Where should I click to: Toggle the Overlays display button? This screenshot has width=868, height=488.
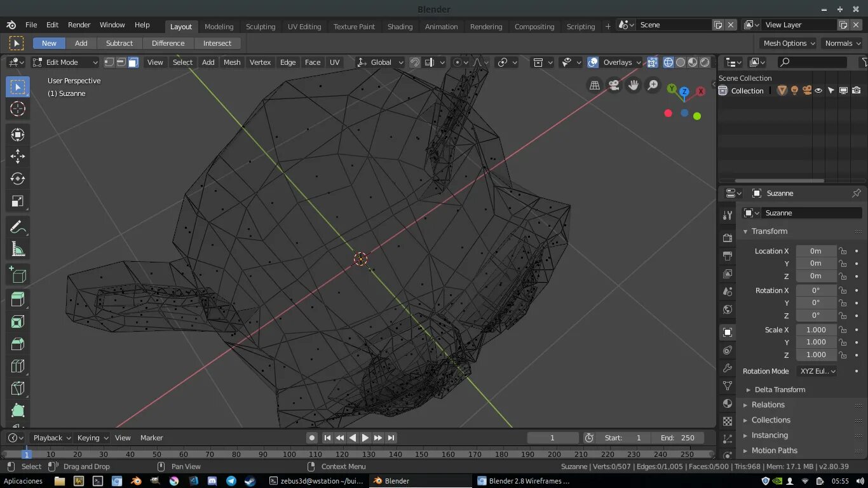[593, 62]
